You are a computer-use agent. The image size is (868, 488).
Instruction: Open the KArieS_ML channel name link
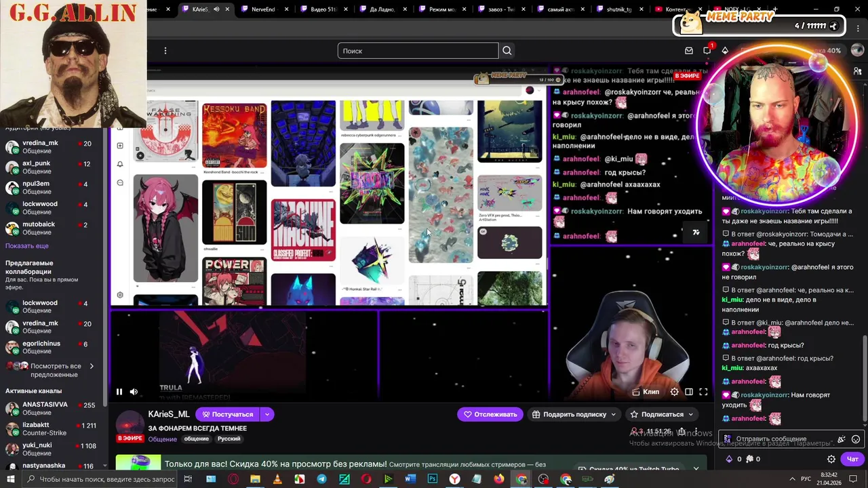pyautogui.click(x=169, y=414)
